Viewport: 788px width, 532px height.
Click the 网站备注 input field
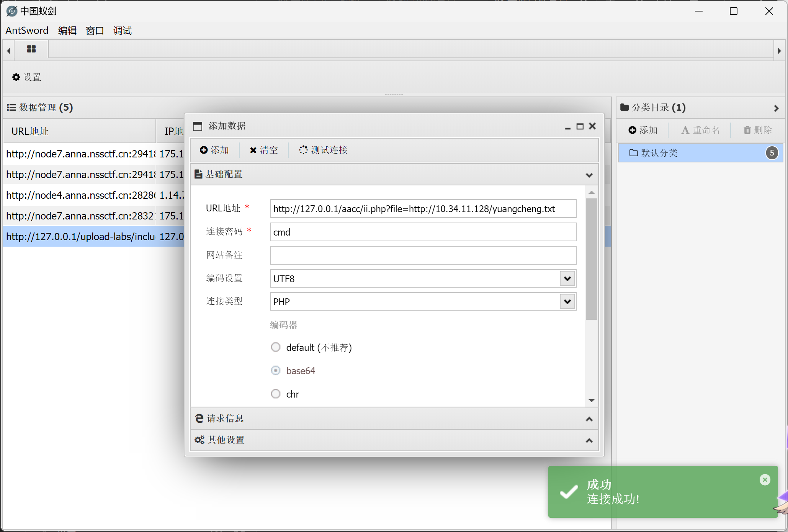(423, 255)
